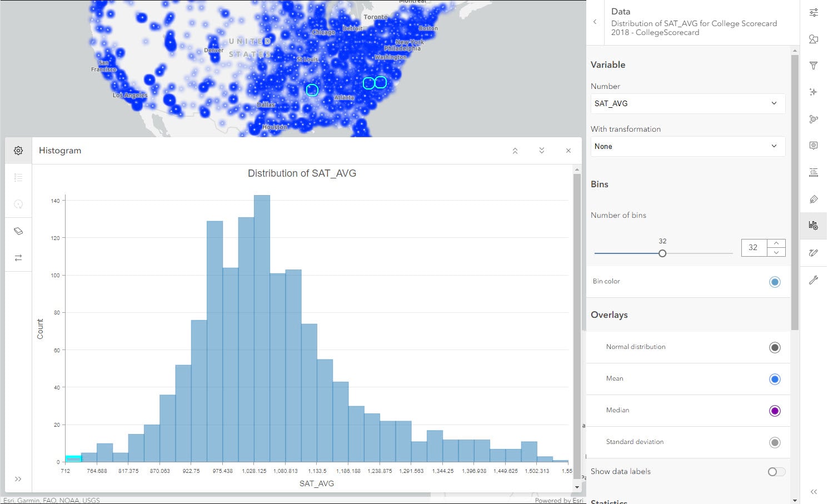Toggle the Normal distribution overlay circle
Viewport: 828px width, 504px height.
[x=775, y=348]
